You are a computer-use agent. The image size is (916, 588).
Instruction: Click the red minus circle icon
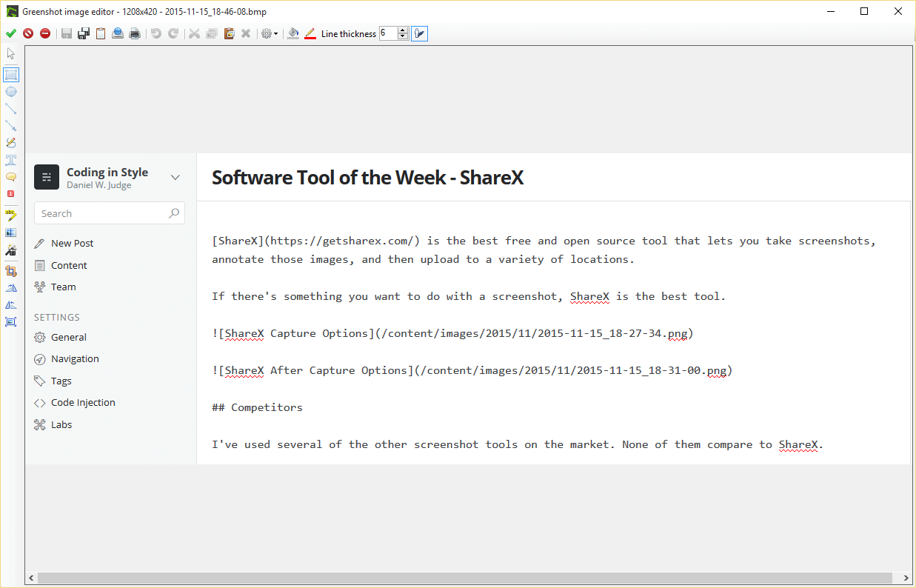pos(45,33)
